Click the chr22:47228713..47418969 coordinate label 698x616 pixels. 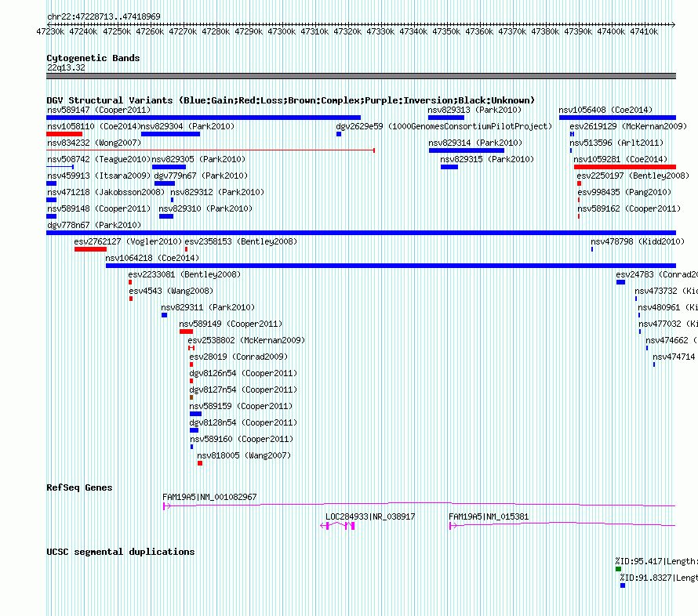(104, 16)
